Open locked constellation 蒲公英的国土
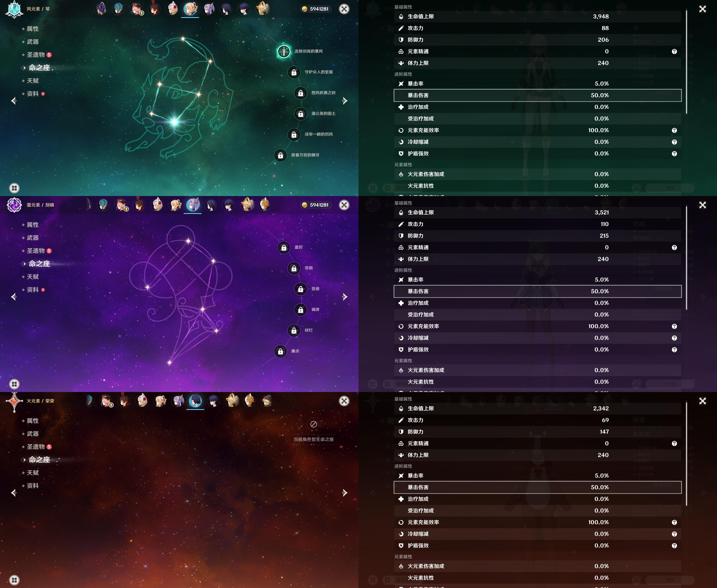This screenshot has height=588, width=717. [x=301, y=114]
